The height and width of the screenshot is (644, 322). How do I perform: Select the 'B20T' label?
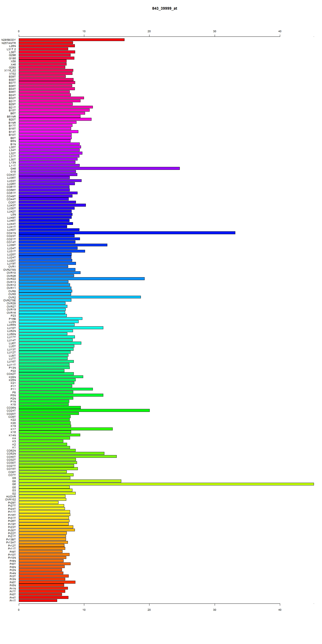coord(12,119)
